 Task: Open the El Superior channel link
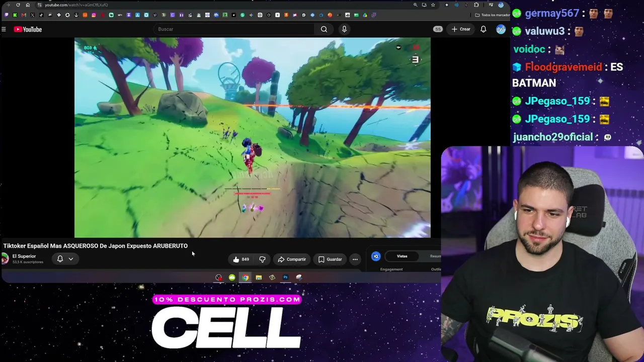[24, 256]
